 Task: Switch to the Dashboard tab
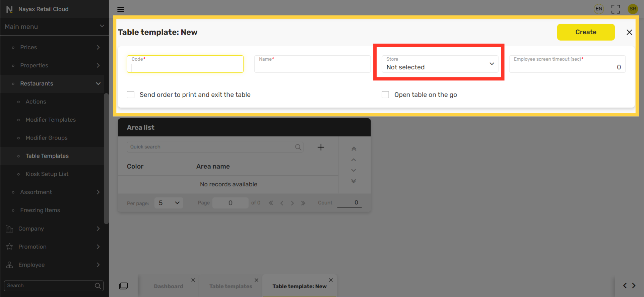[168, 286]
